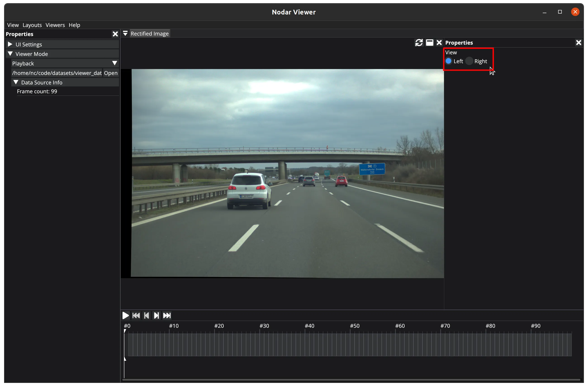
Task: Collapse the Data Source Info section
Action: pos(16,82)
